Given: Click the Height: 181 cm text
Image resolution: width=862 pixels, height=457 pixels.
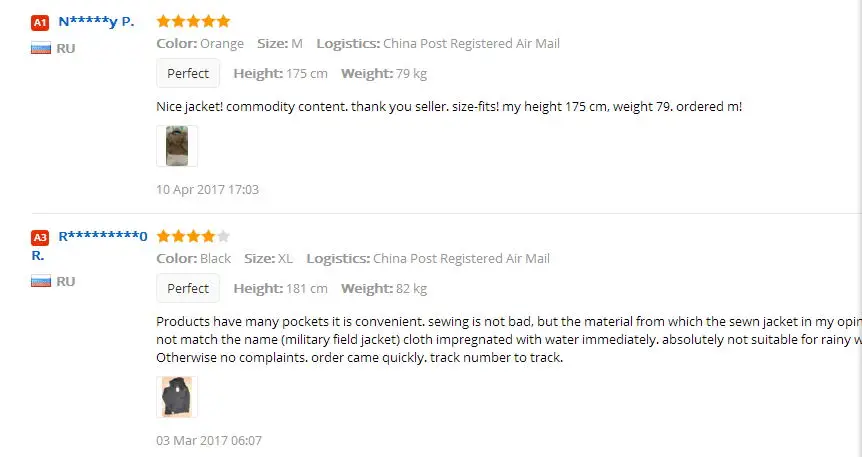Looking at the screenshot, I should pyautogui.click(x=280, y=288).
